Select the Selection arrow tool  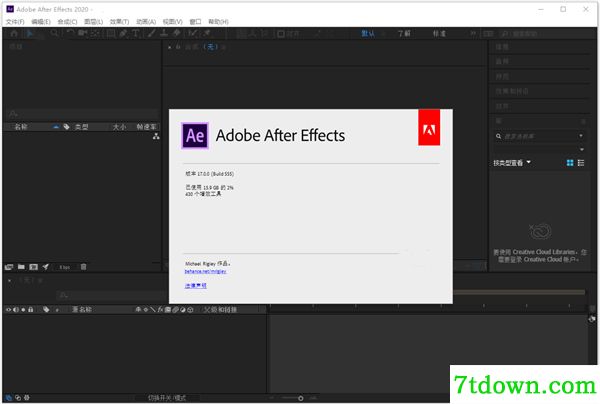click(x=30, y=34)
